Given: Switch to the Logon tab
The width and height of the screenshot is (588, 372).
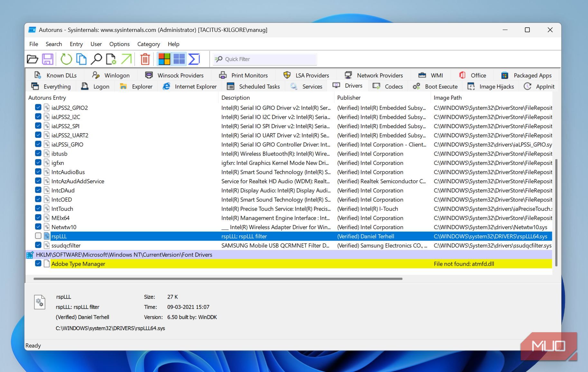Looking at the screenshot, I should point(95,86).
